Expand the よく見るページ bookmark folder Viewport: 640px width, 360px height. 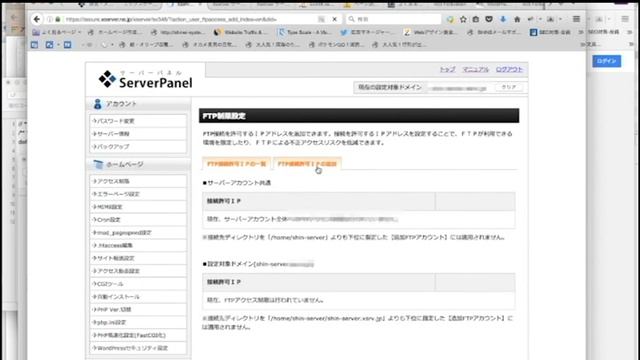click(x=57, y=32)
